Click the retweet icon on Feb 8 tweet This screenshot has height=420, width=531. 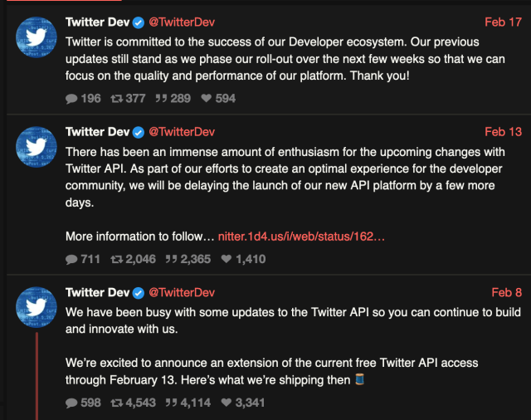click(x=117, y=403)
